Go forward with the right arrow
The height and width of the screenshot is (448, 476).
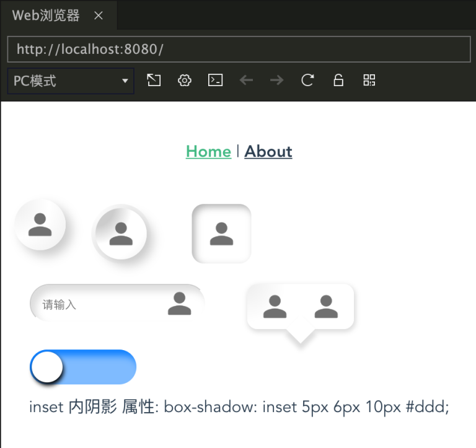point(277,81)
